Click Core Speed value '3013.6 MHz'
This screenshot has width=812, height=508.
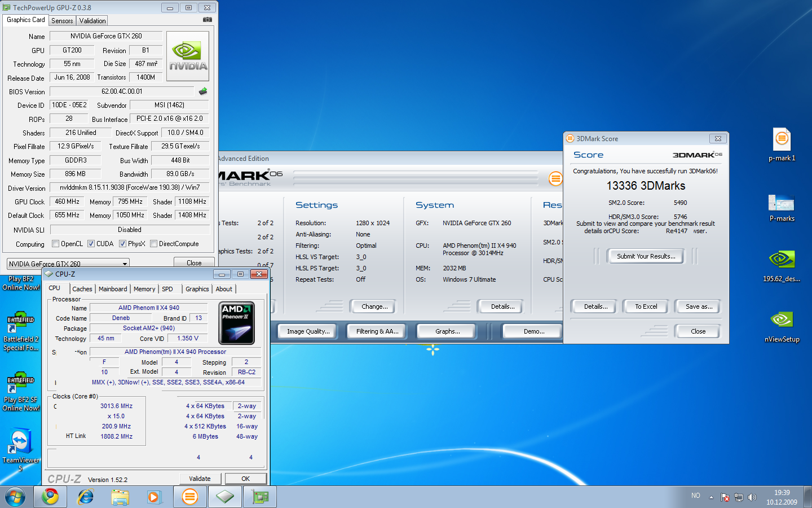coord(116,406)
